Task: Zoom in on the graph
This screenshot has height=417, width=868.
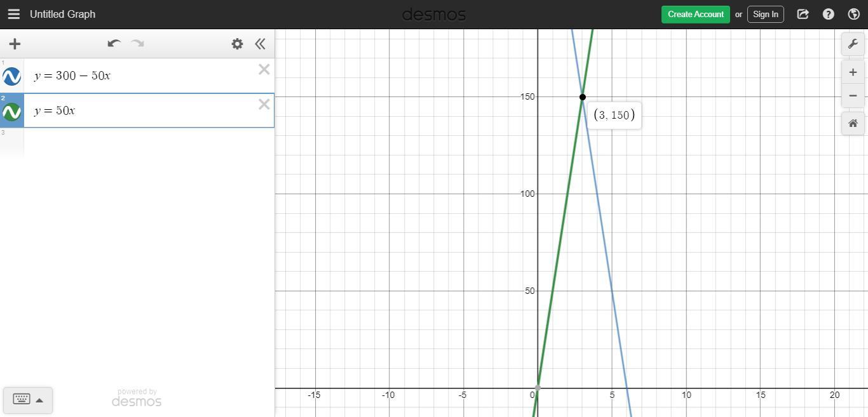Action: point(853,72)
